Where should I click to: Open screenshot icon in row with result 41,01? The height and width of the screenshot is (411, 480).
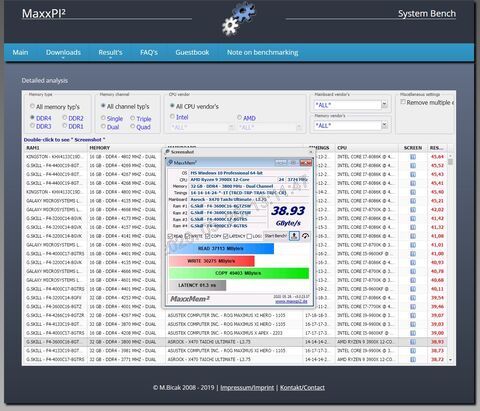click(413, 245)
